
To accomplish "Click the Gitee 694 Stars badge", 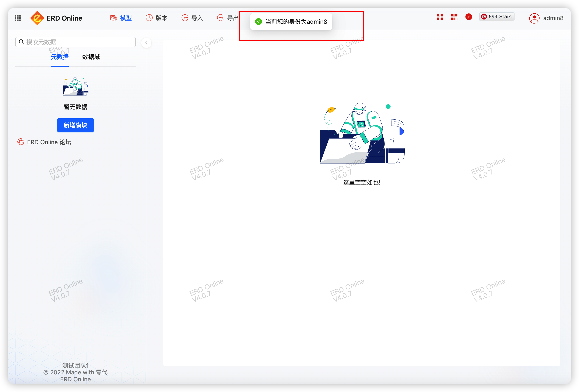I will tap(496, 17).
